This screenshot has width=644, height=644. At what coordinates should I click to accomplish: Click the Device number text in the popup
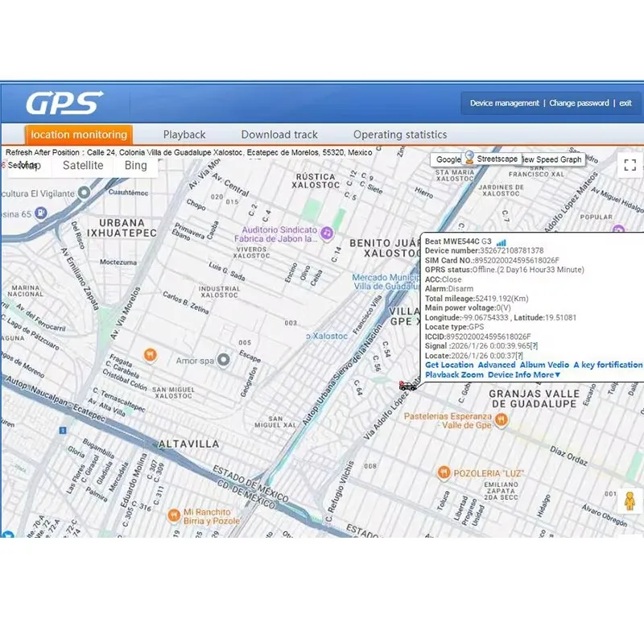coord(485,250)
